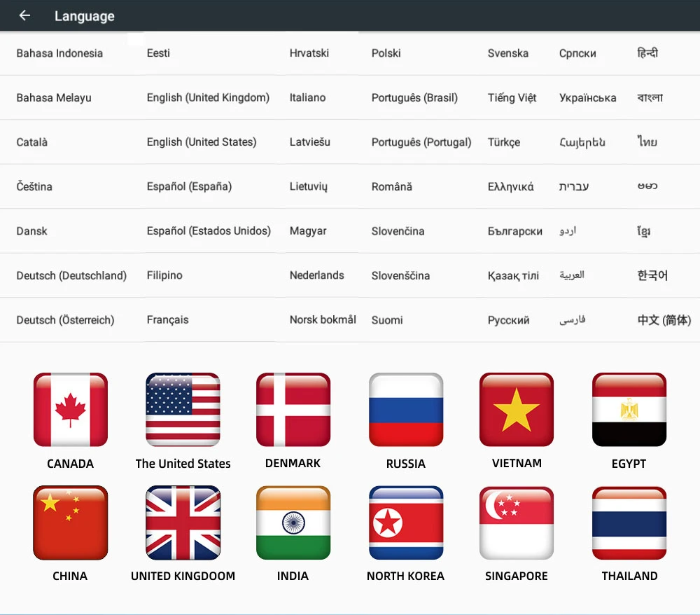Select Русский language
Viewport: 700px width, 615px height.
click(x=508, y=320)
